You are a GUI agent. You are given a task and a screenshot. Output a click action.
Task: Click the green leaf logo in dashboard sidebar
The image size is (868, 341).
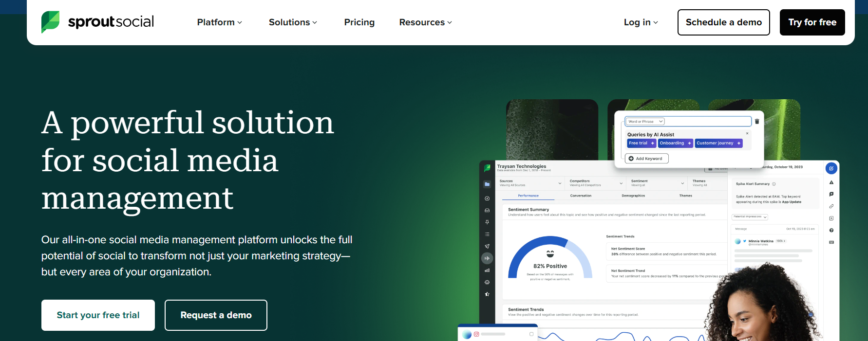487,168
